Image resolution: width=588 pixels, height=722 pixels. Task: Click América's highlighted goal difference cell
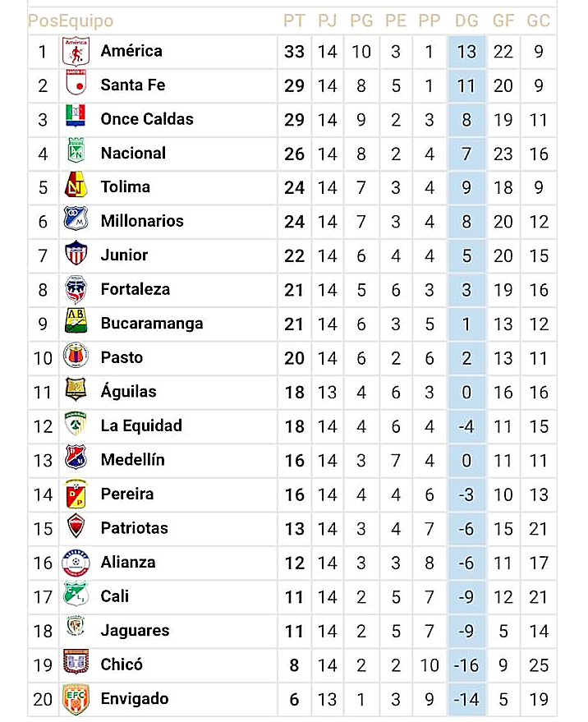click(x=466, y=52)
